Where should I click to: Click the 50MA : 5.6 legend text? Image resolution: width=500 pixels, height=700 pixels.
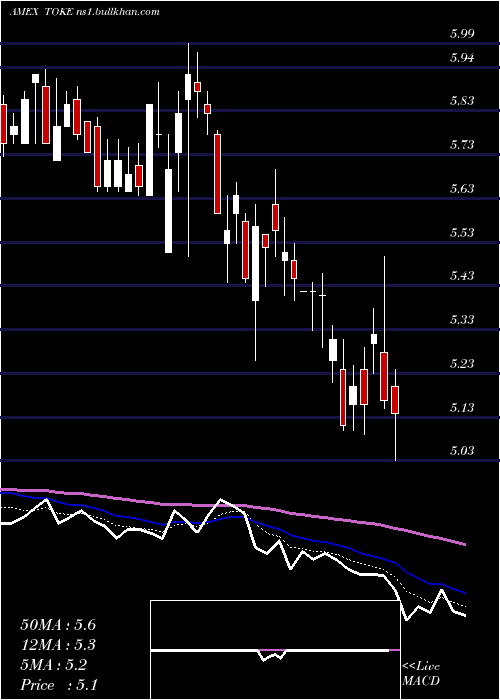[58, 625]
